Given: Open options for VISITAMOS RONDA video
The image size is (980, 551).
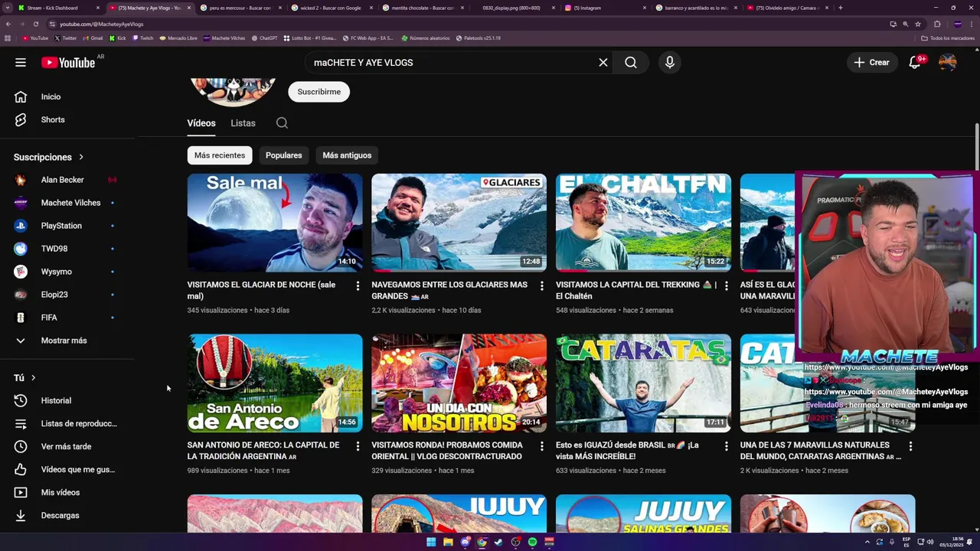Looking at the screenshot, I should (x=542, y=446).
